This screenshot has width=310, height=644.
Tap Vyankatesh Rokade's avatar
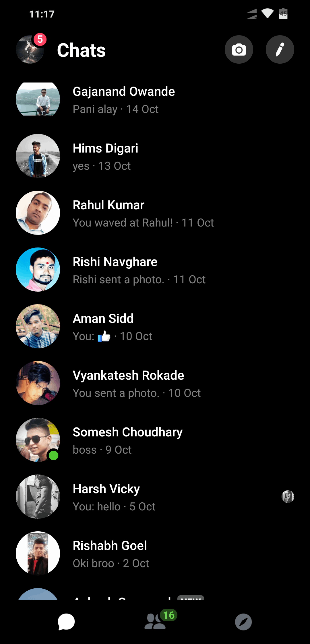(38, 383)
